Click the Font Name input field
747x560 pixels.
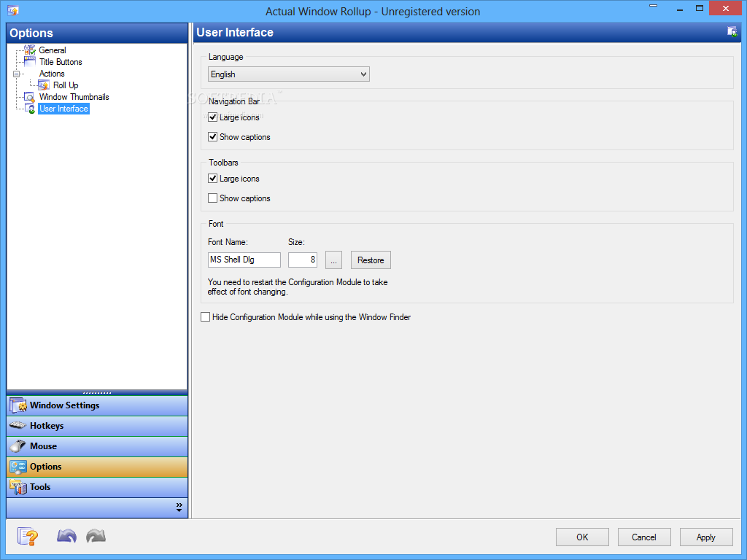click(x=244, y=260)
